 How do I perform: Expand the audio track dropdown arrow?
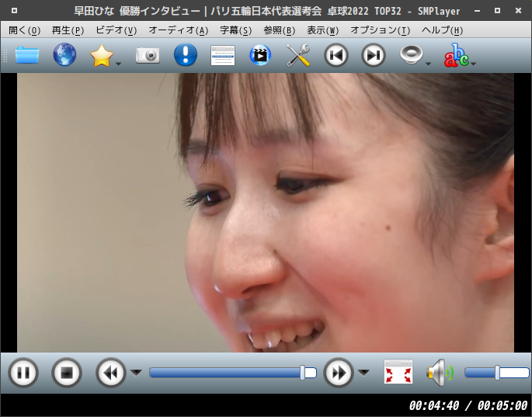click(428, 64)
